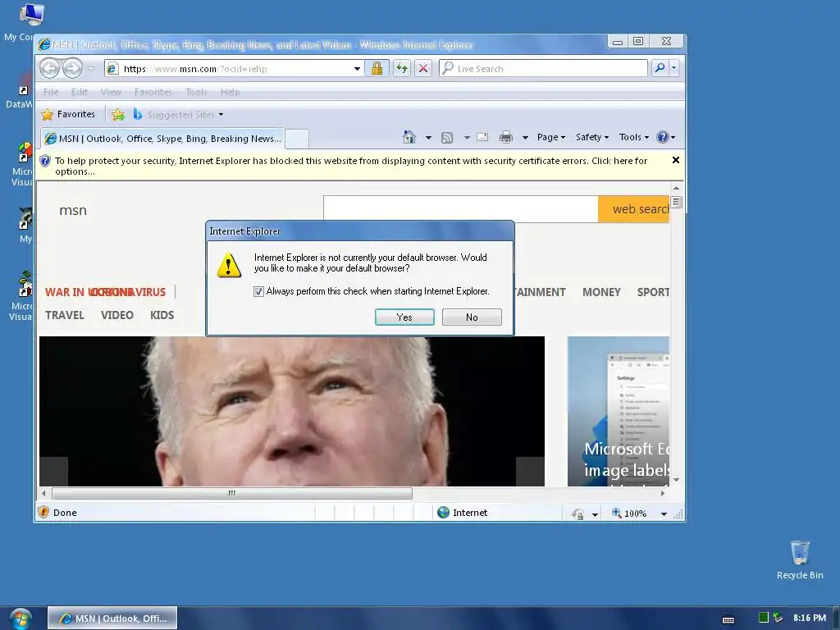
Task: Click the Back navigation arrow
Action: click(x=50, y=69)
